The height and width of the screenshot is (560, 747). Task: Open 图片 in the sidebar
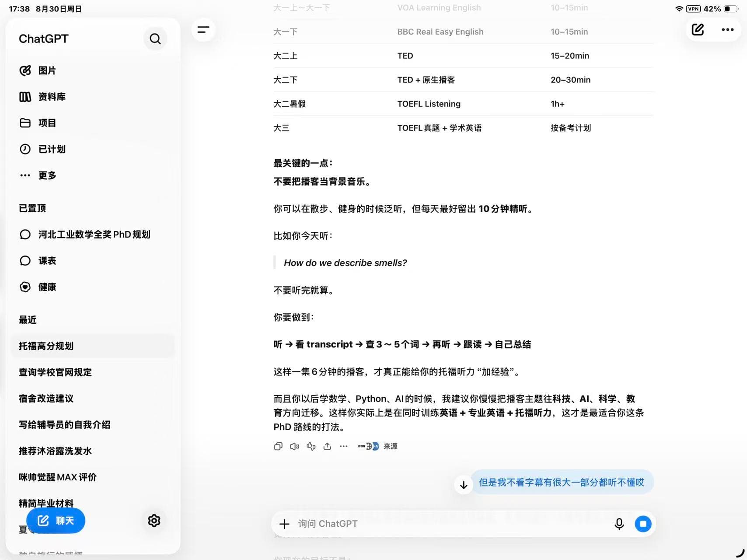pyautogui.click(x=38, y=70)
